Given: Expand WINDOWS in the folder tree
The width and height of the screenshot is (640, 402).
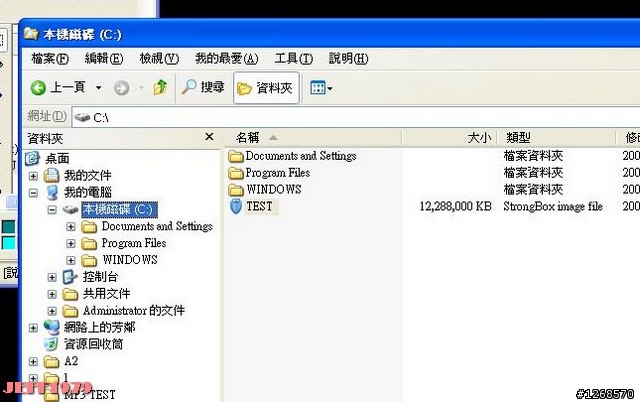Looking at the screenshot, I should pos(71,260).
